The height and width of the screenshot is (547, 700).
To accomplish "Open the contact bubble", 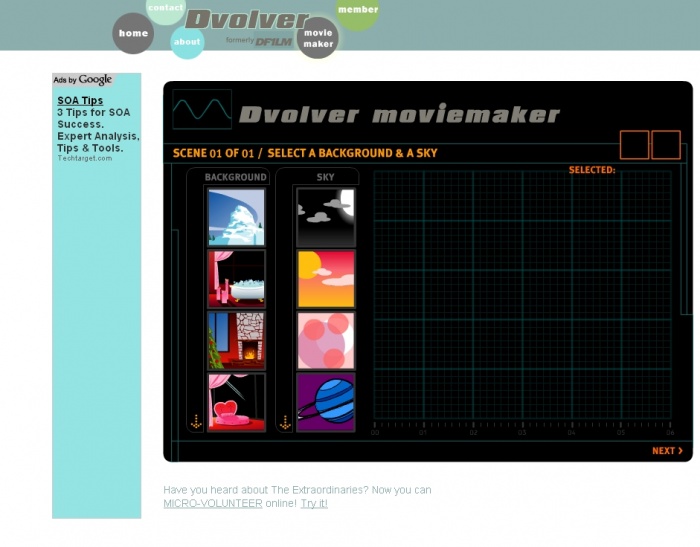I will tap(166, 9).
